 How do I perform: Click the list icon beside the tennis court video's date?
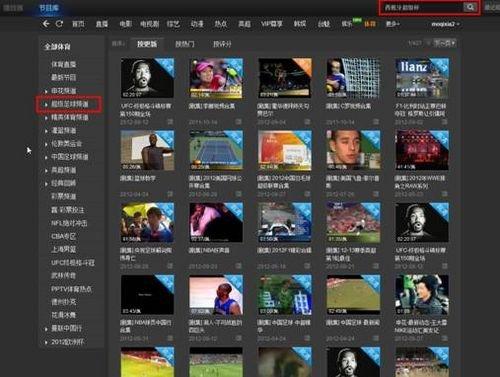[238, 194]
